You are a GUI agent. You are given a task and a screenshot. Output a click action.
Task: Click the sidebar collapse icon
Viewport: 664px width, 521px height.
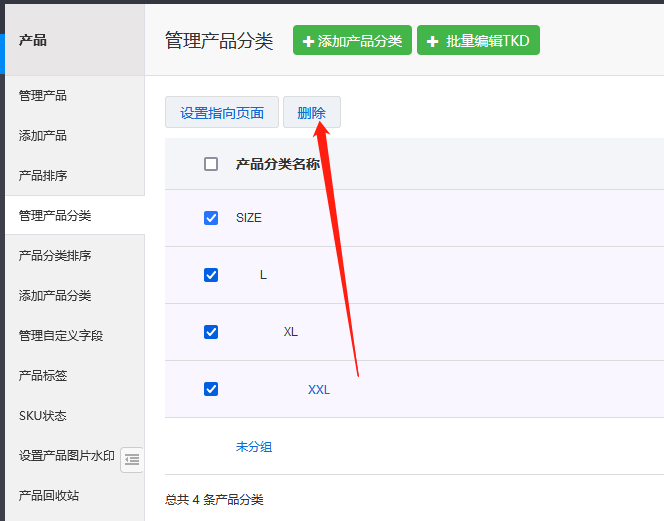click(132, 459)
